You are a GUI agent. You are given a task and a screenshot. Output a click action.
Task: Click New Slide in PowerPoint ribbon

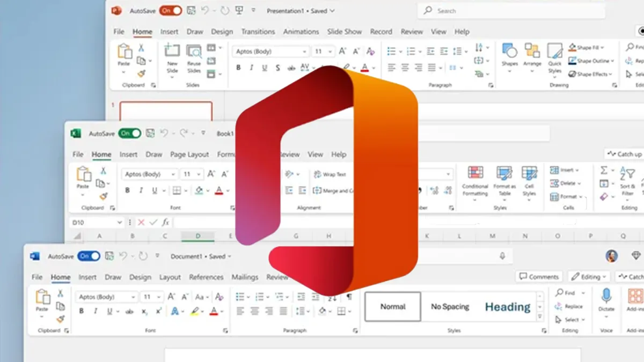(x=172, y=60)
